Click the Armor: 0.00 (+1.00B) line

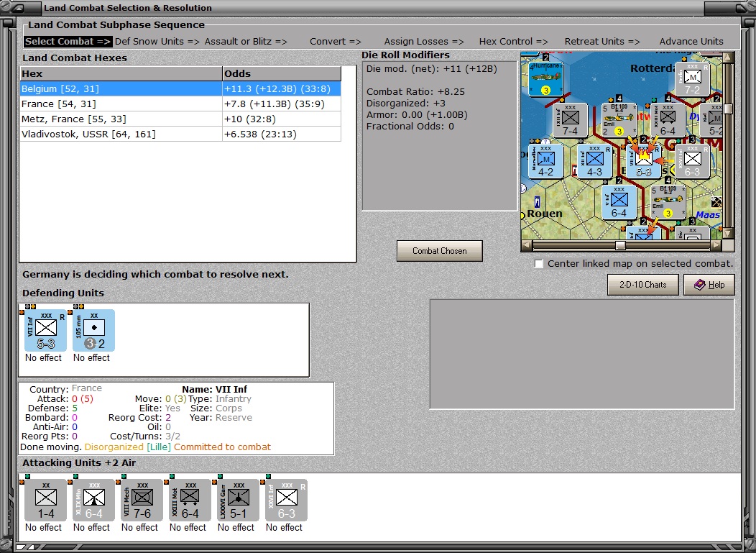pos(417,115)
